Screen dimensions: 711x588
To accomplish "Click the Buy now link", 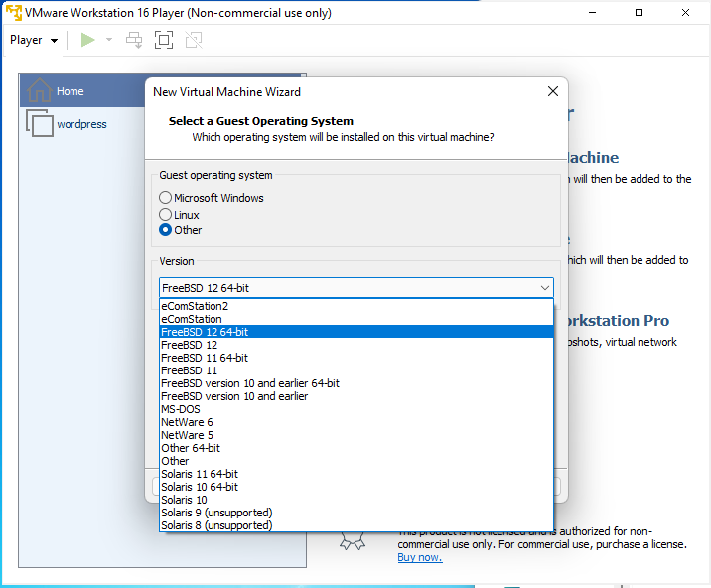I will click(419, 557).
